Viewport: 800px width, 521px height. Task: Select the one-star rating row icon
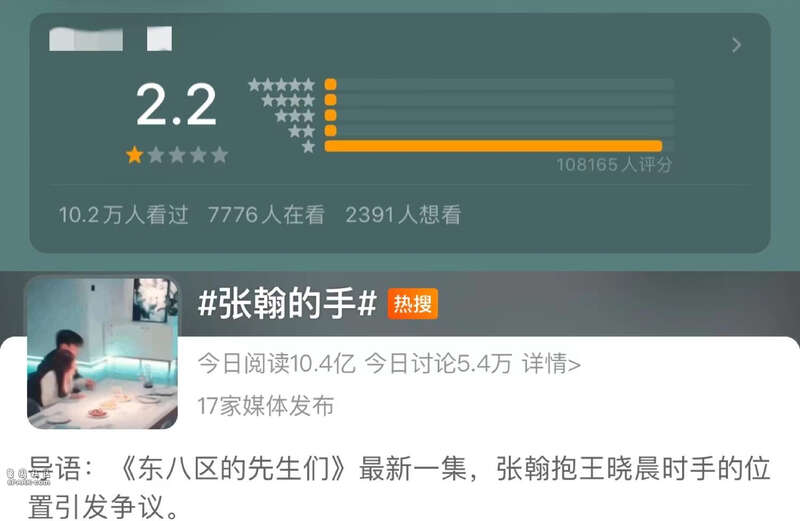click(308, 147)
